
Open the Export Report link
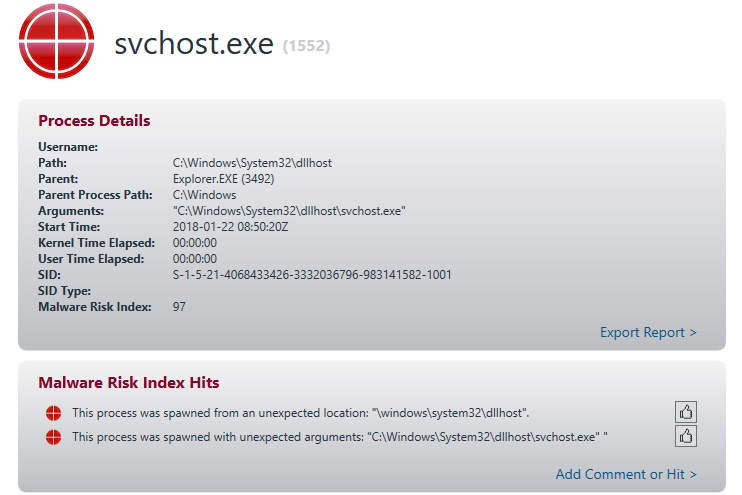click(648, 332)
